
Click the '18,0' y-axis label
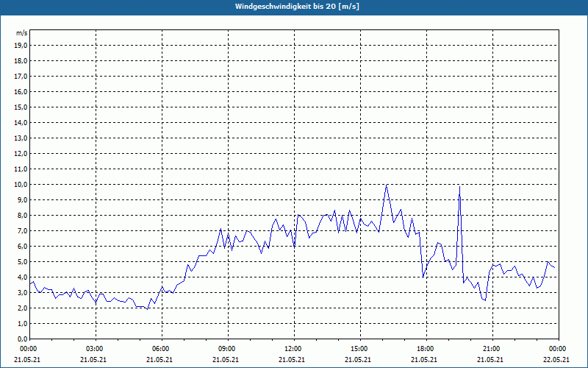coord(21,61)
